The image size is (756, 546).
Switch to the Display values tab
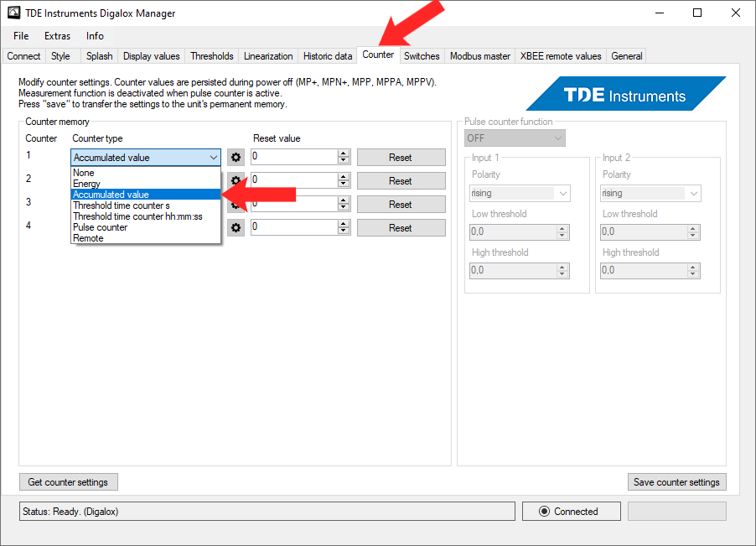pyautogui.click(x=152, y=56)
